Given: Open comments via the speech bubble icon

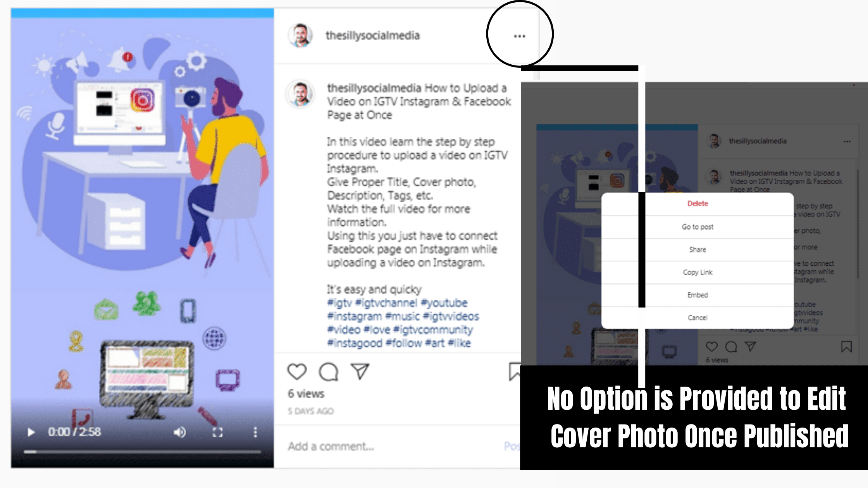Looking at the screenshot, I should [329, 371].
